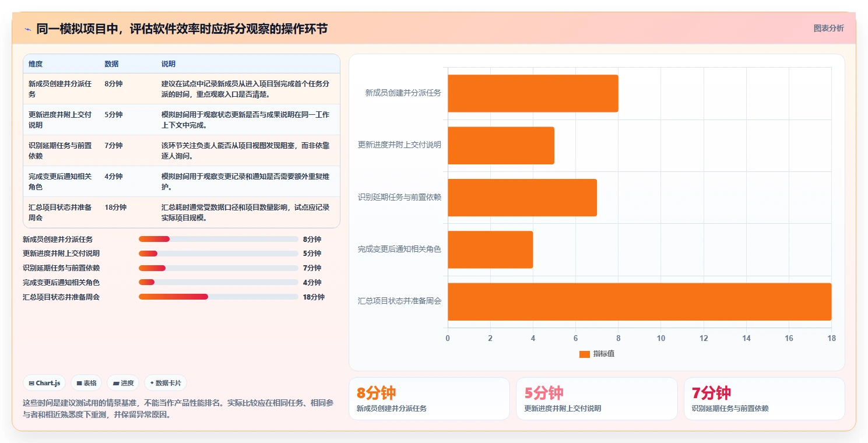Select the 表格 tag

86,383
